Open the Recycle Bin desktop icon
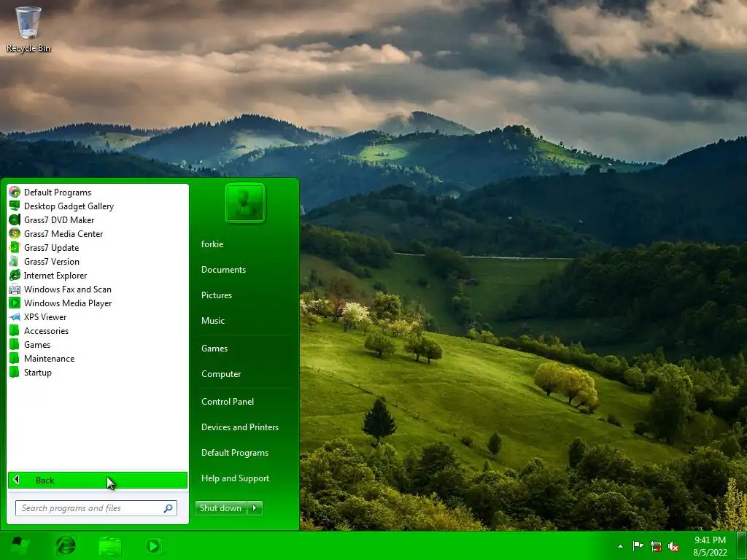747x560 pixels. tap(28, 28)
